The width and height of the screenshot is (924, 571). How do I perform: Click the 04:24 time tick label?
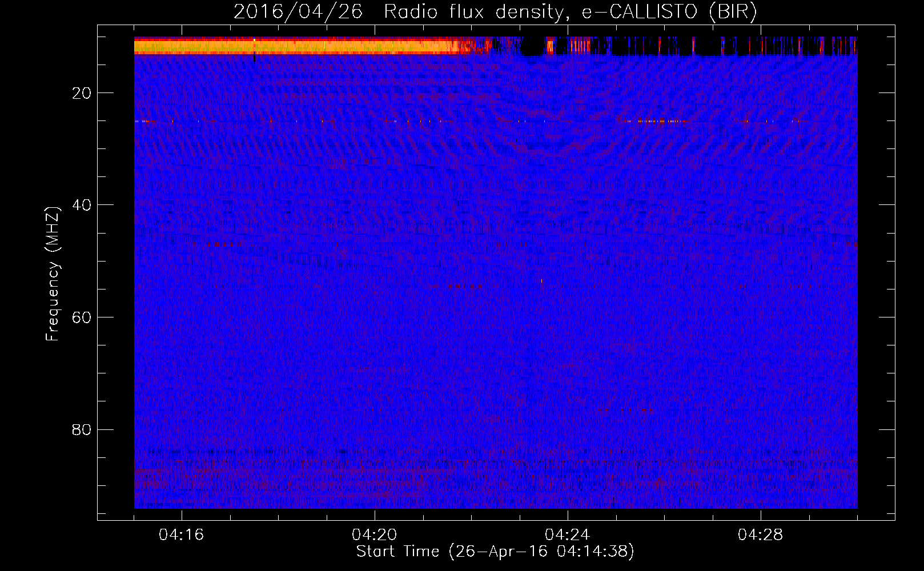(568, 535)
